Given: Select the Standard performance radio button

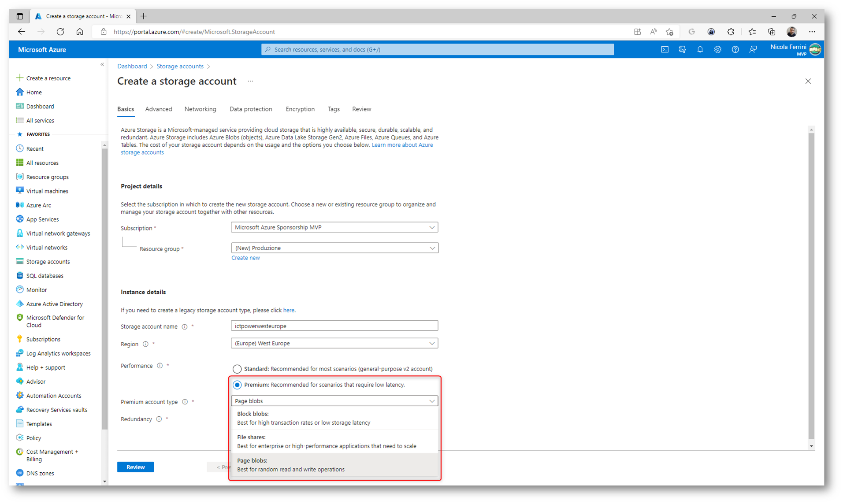Looking at the screenshot, I should click(237, 369).
